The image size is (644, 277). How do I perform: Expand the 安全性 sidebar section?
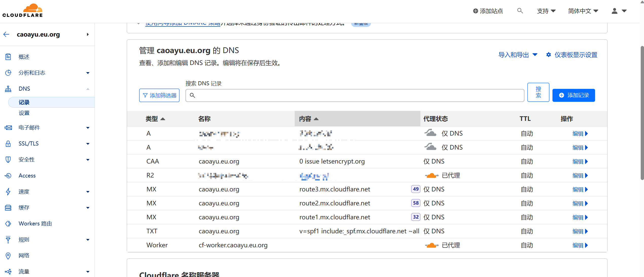(88, 160)
